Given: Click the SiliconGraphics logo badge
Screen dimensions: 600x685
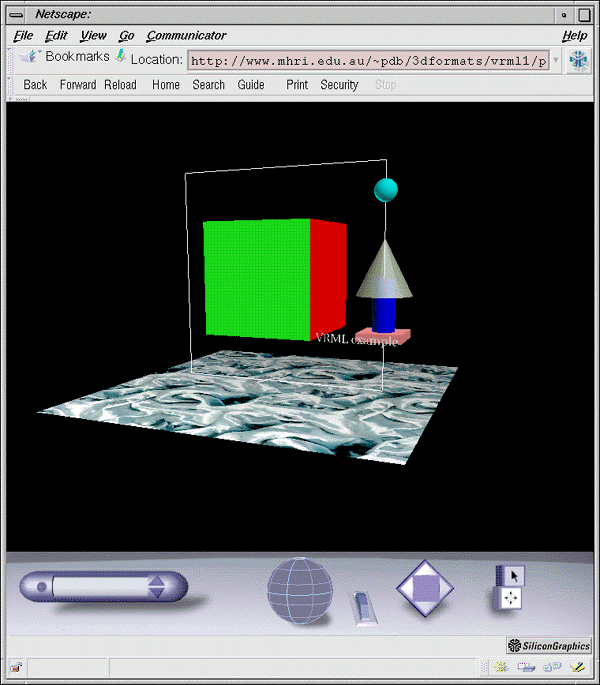Looking at the screenshot, I should click(549, 646).
